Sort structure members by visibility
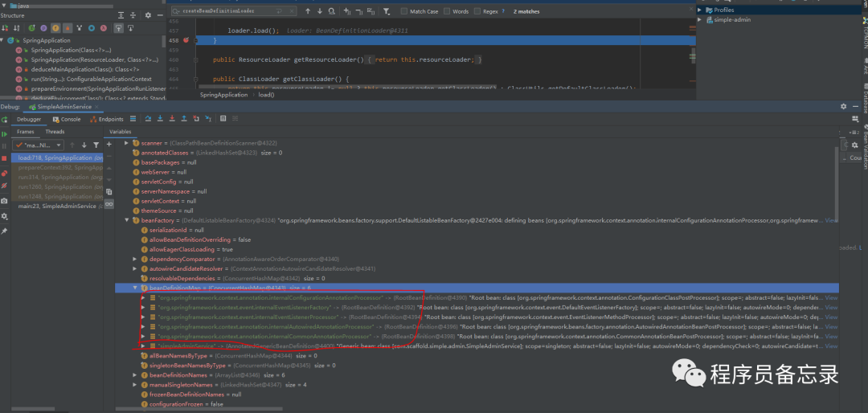 pyautogui.click(x=6, y=27)
